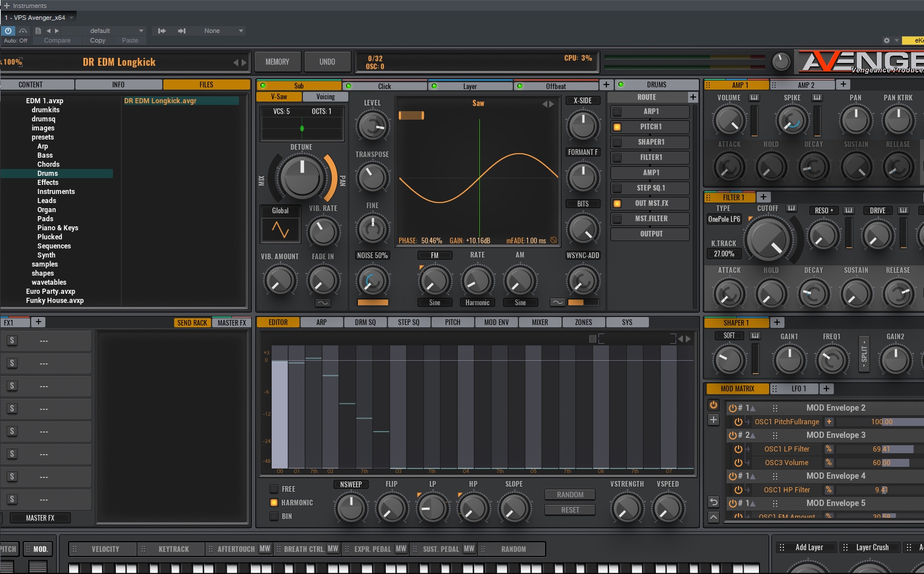Click the plugin settings gear icon
This screenshot has height=574, width=924.
pyautogui.click(x=887, y=40)
